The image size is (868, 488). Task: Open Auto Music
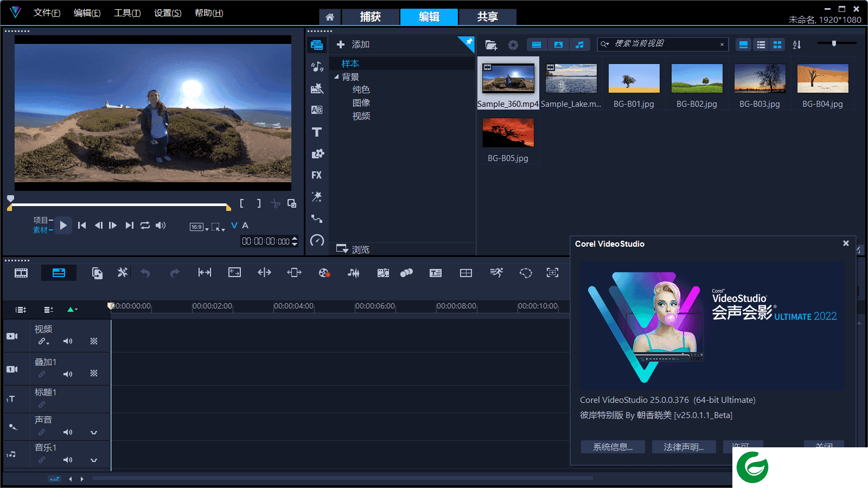(x=383, y=273)
